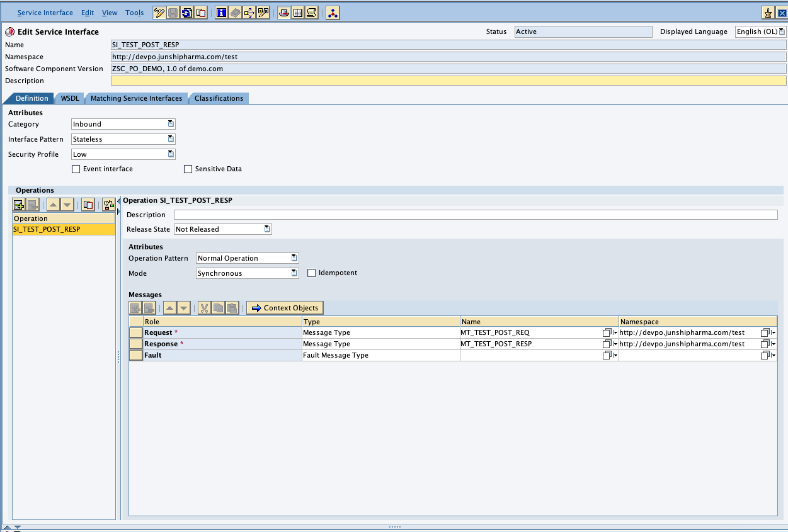Select operation SI_TEST_POST_RESP in list
The height and width of the screenshot is (532, 788).
(x=64, y=229)
